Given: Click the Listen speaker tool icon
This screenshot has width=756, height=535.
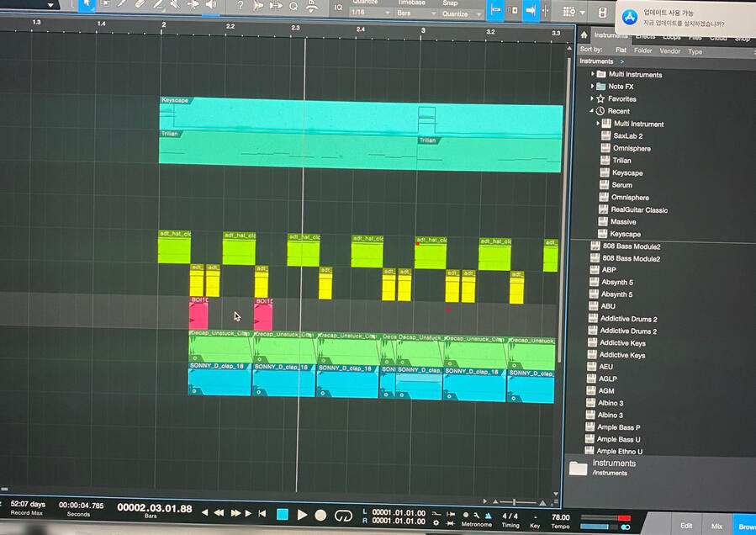Looking at the screenshot, I should (210, 5).
